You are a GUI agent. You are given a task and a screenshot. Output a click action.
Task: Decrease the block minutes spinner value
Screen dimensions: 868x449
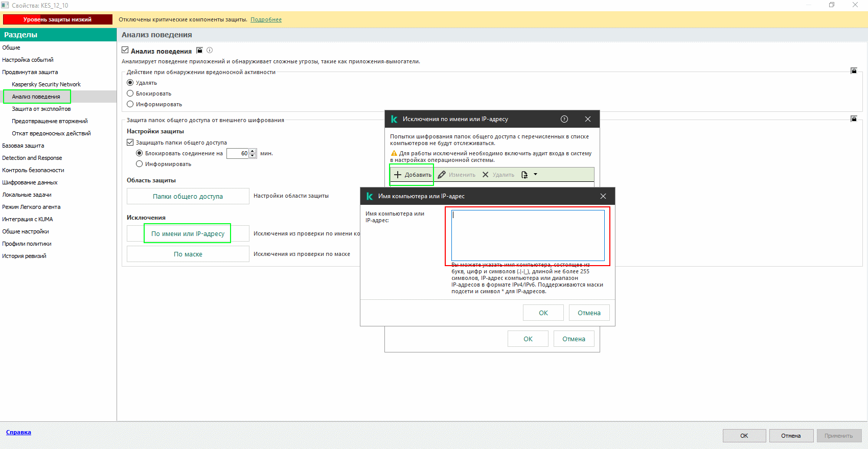coord(253,156)
